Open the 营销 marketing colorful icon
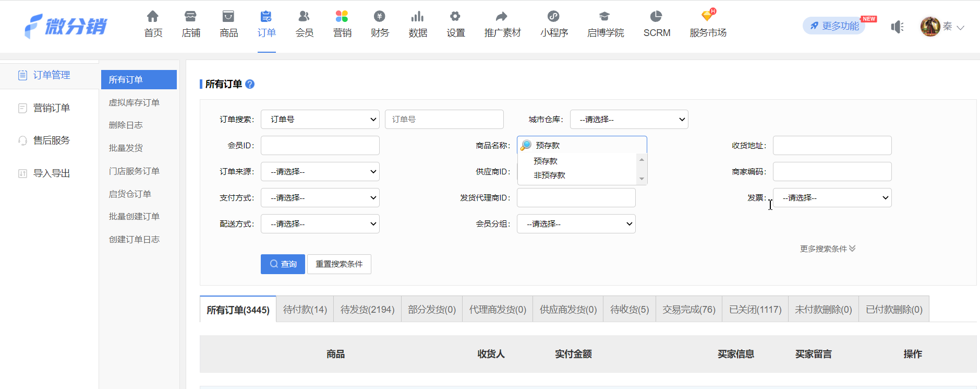Image resolution: width=980 pixels, height=389 pixels. (342, 17)
